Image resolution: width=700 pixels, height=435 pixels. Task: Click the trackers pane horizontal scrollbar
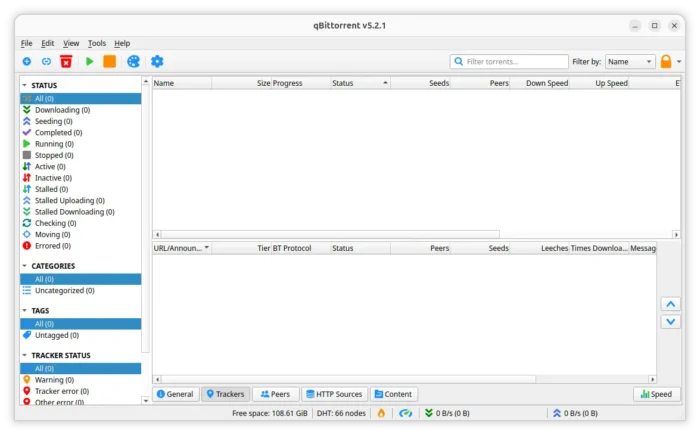pyautogui.click(x=349, y=379)
